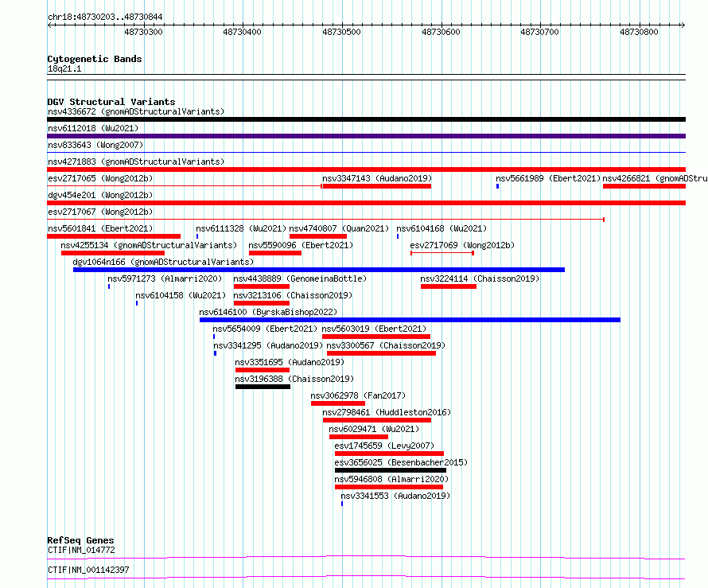Image resolution: width=708 pixels, height=588 pixels.
Task: Click the blue nsv6146100 variant bar
Action: 410,320
